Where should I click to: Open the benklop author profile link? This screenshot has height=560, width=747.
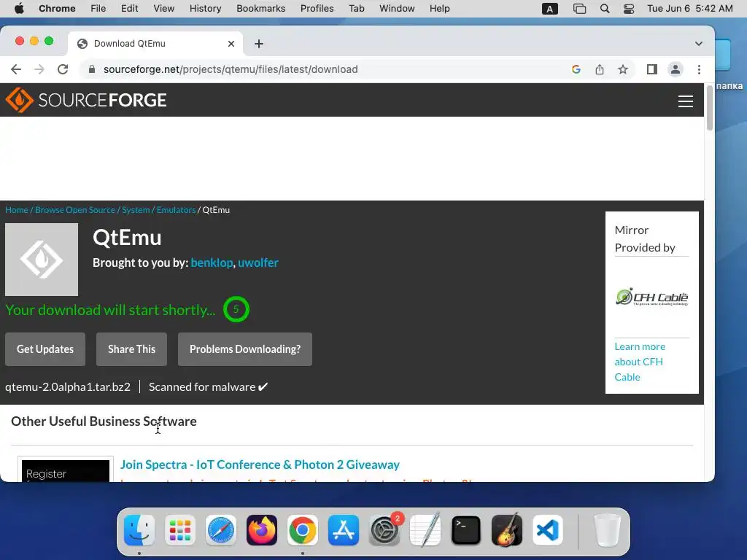pos(212,262)
